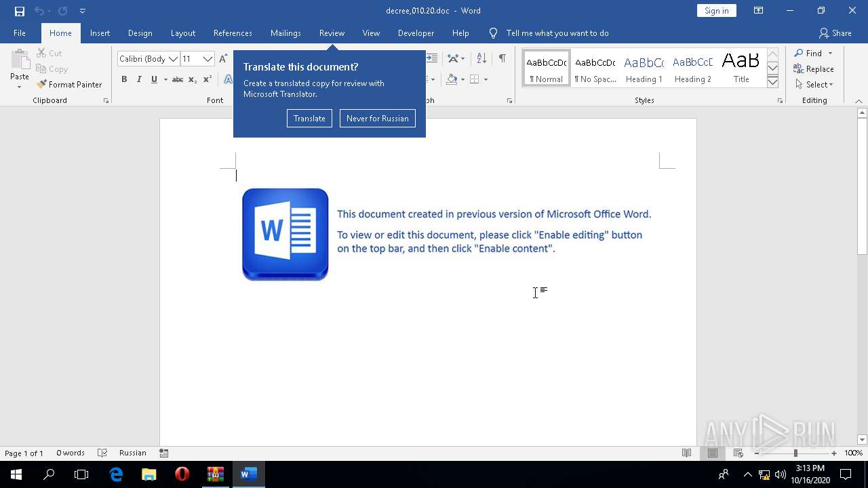Click the Undo arrow icon
Image resolution: width=868 pixels, height=488 pixels.
pyautogui.click(x=39, y=11)
